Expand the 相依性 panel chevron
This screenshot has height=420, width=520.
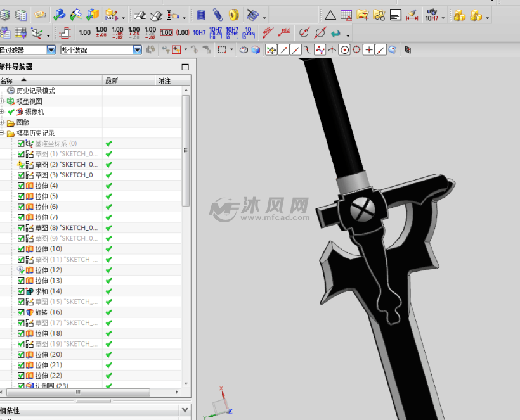tap(185, 410)
